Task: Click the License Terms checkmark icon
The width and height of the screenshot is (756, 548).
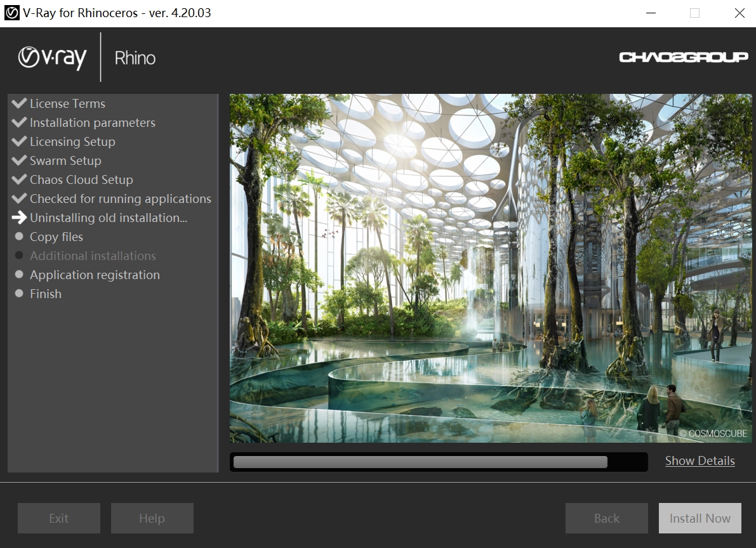Action: 19,103
